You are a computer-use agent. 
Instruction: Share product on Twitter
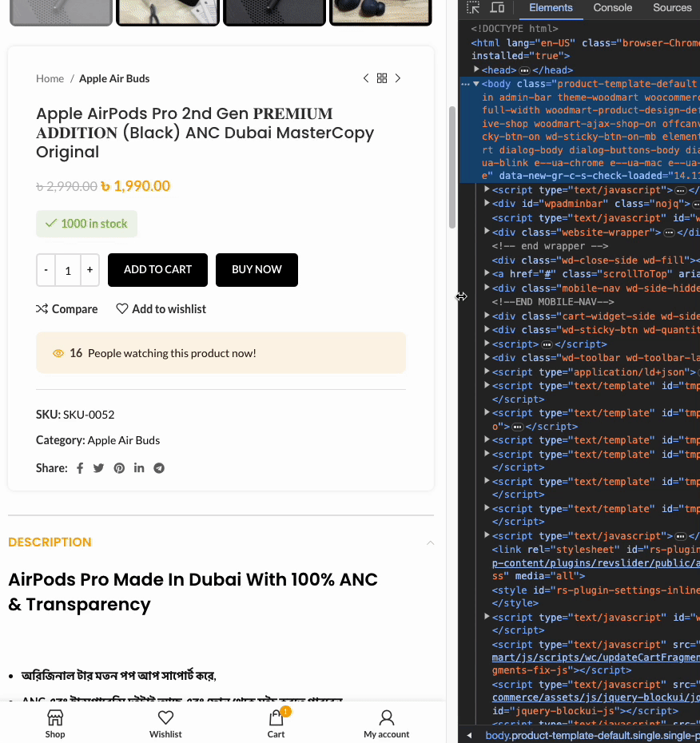pos(98,468)
